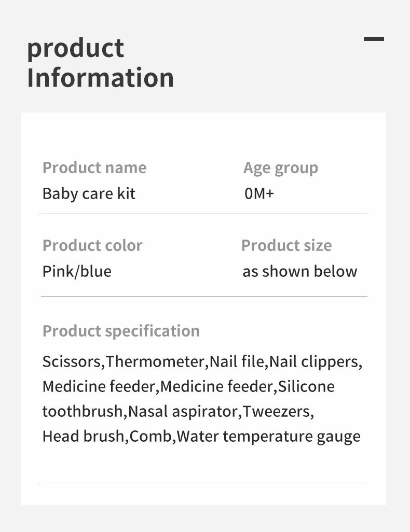Viewport: 410px width, 532px height.
Task: Click 'Tweezers' in the specification list
Action: point(276,412)
